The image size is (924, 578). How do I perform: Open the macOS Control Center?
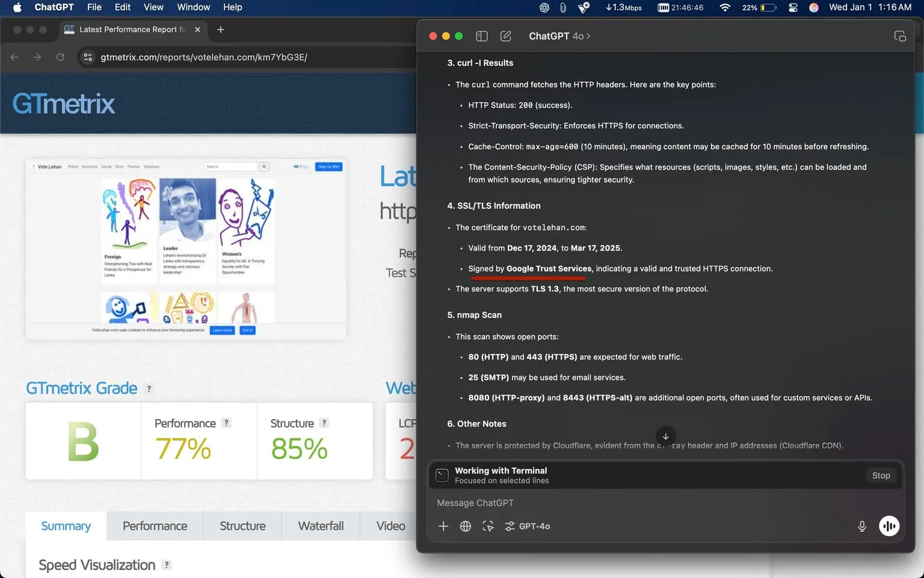click(x=793, y=7)
